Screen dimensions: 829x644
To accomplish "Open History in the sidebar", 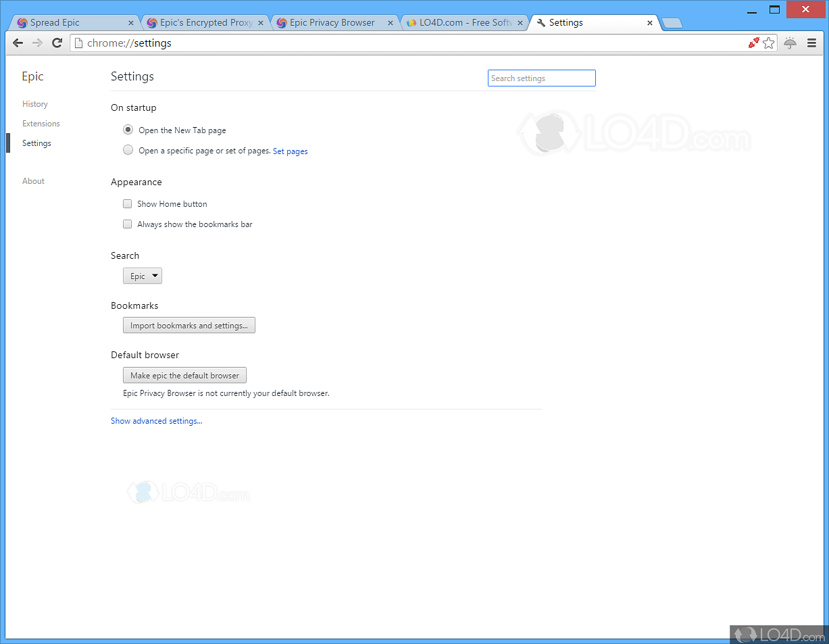I will 35,104.
